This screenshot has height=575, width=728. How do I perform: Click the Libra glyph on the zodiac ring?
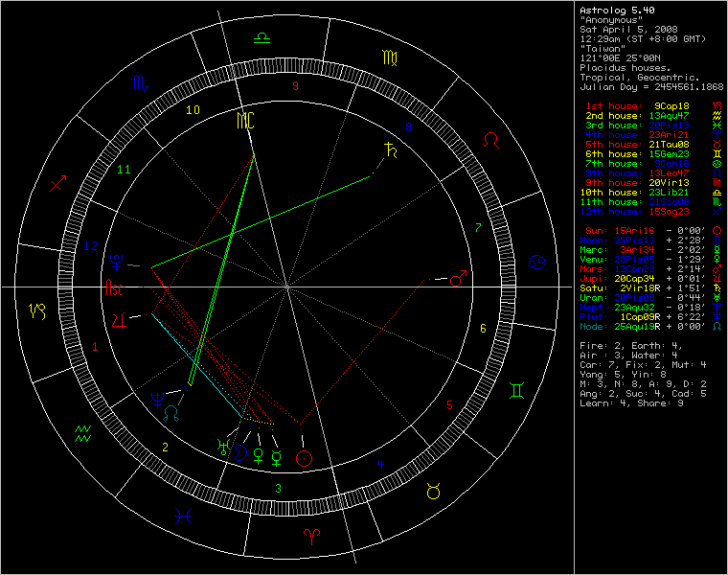(x=261, y=38)
